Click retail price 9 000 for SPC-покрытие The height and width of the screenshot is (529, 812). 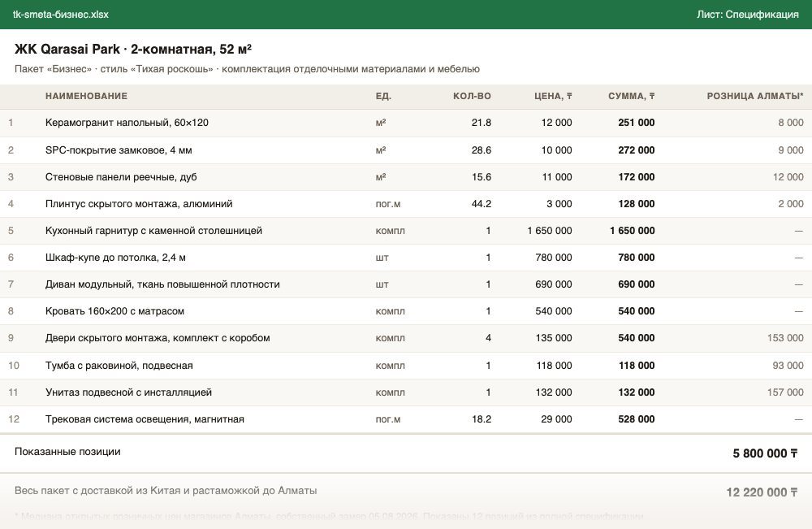point(791,150)
